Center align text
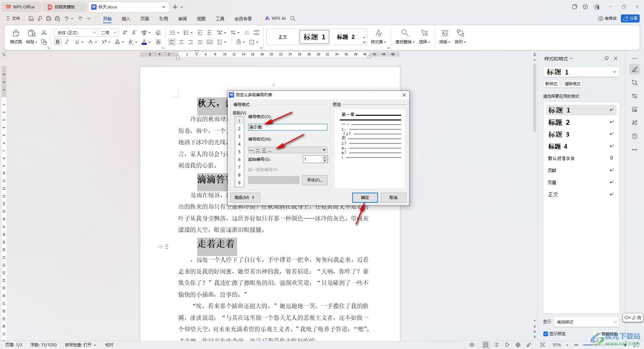 pyautogui.click(x=181, y=42)
